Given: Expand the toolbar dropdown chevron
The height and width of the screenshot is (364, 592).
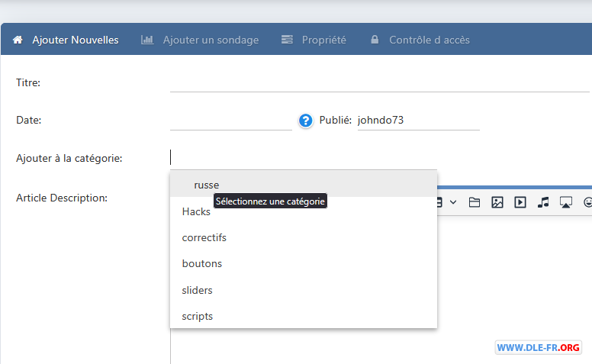Looking at the screenshot, I should point(453,202).
